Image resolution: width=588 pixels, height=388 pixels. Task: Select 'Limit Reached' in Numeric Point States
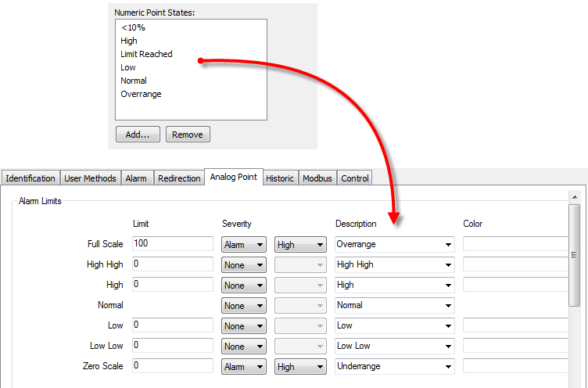[x=146, y=54]
